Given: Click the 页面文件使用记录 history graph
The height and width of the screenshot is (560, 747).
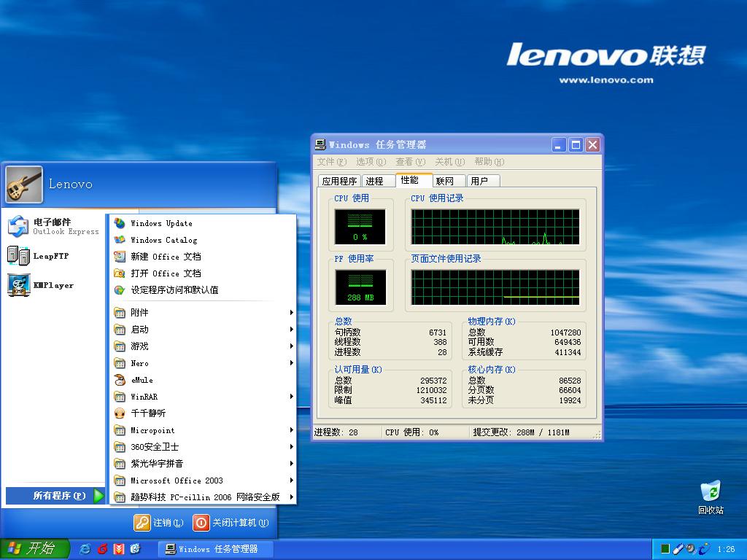Looking at the screenshot, I should 495,287.
